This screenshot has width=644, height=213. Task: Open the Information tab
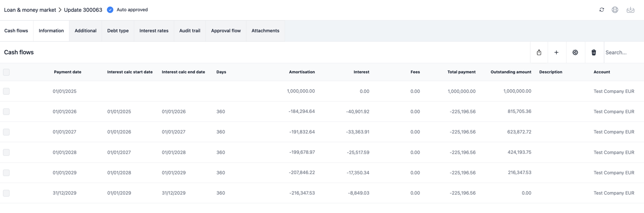tap(51, 31)
